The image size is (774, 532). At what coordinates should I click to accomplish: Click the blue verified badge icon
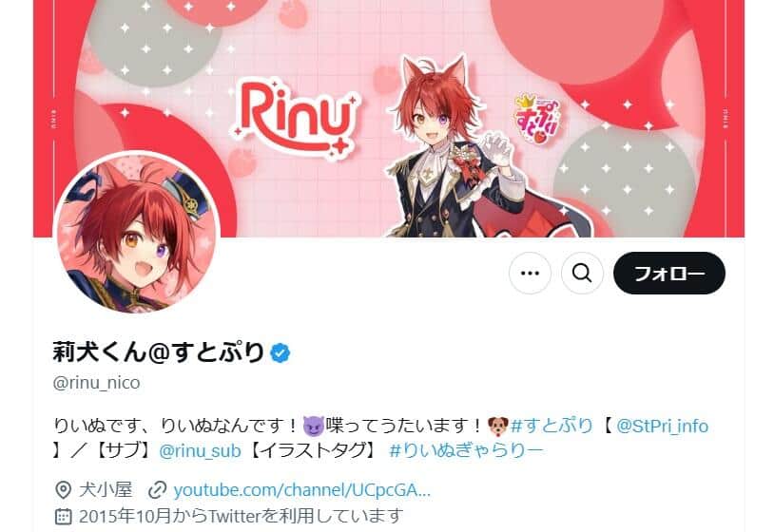coord(281,352)
